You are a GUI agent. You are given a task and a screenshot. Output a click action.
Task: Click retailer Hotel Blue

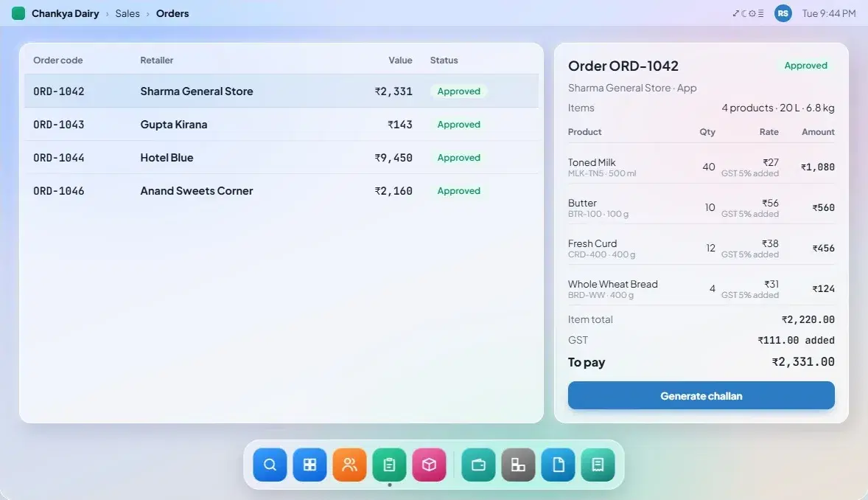tap(167, 157)
